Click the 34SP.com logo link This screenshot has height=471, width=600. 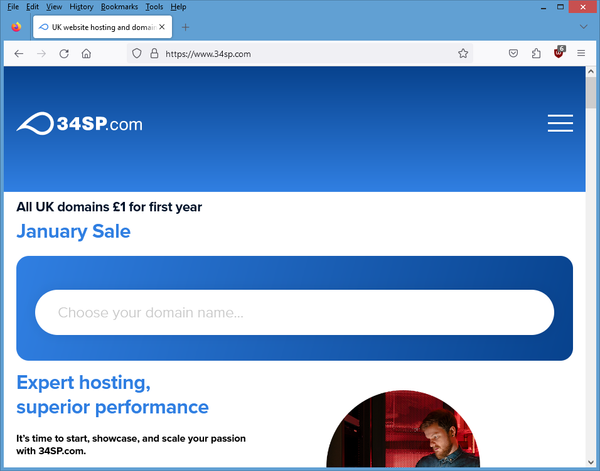80,124
